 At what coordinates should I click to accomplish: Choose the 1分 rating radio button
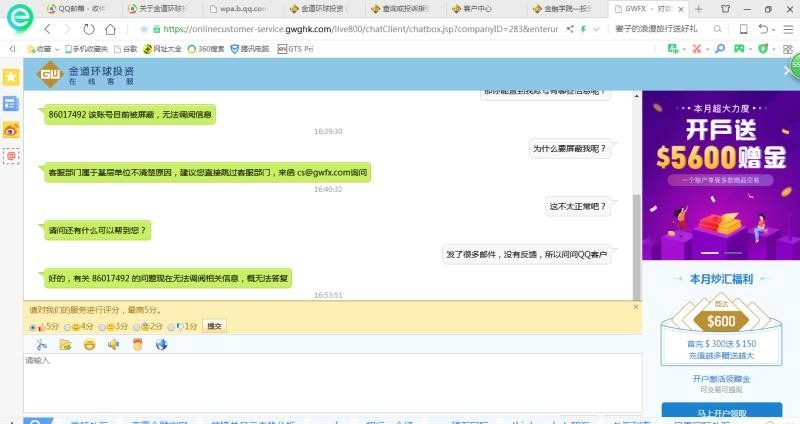[x=172, y=326]
